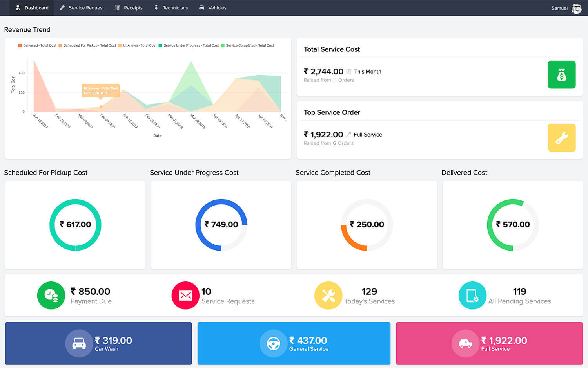The image size is (588, 368).
Task: Expand the Scheduled For Pickup legend series
Action: (87, 45)
